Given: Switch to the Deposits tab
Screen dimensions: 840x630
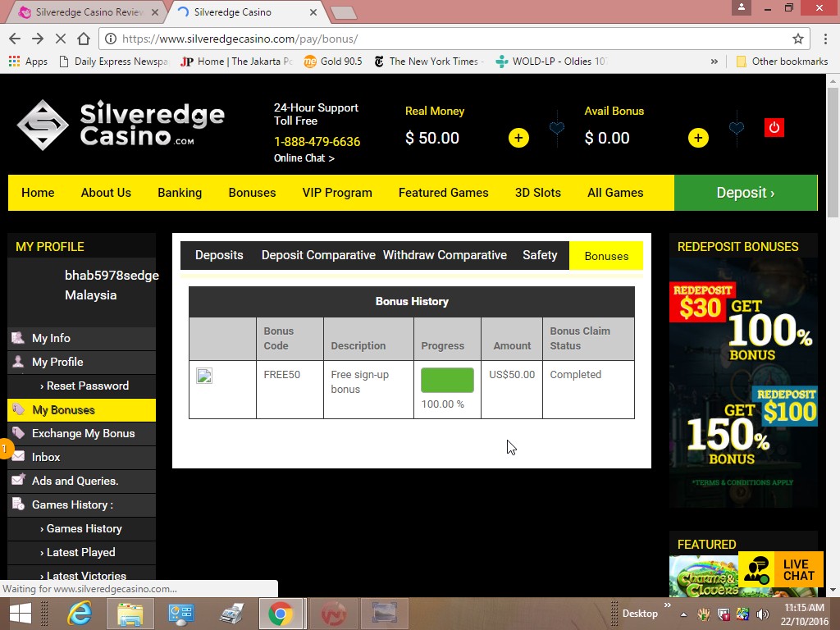Looking at the screenshot, I should (x=219, y=255).
